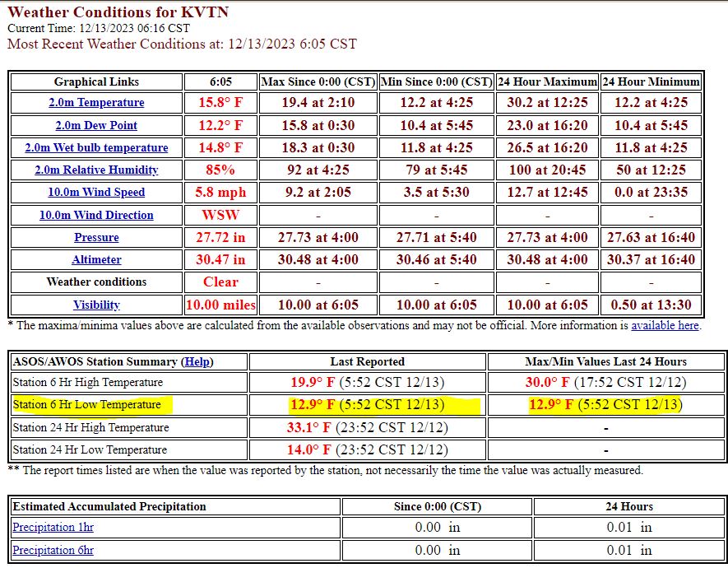Screen dimensions: 728x568
Task: Open the 10.0m Wind Direction link
Action: pyautogui.click(x=96, y=215)
